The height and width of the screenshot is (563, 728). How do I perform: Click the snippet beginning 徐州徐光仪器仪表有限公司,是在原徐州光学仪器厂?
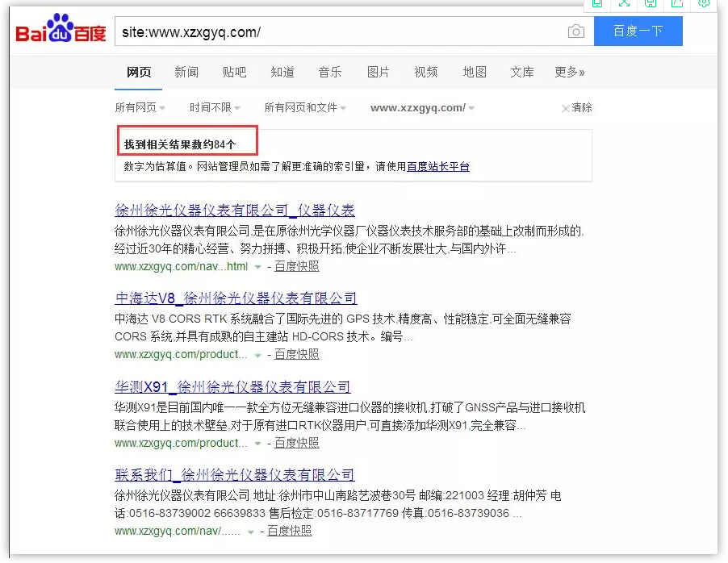click(349, 240)
